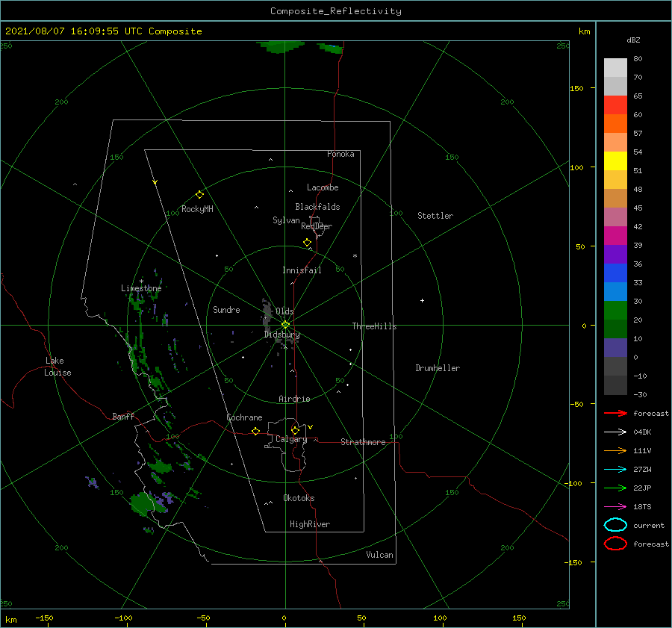Click the cyan 27ZW arrow icon
Image resolution: width=672 pixels, height=628 pixels.
coord(615,470)
